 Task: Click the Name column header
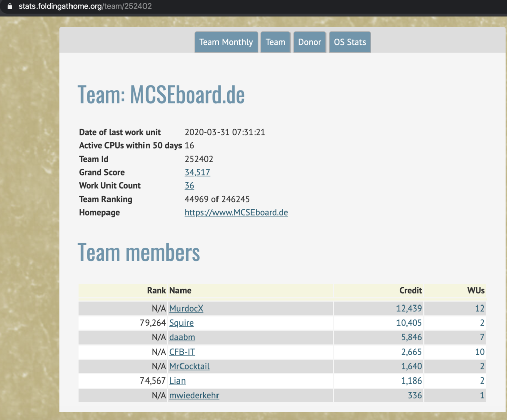click(x=180, y=291)
